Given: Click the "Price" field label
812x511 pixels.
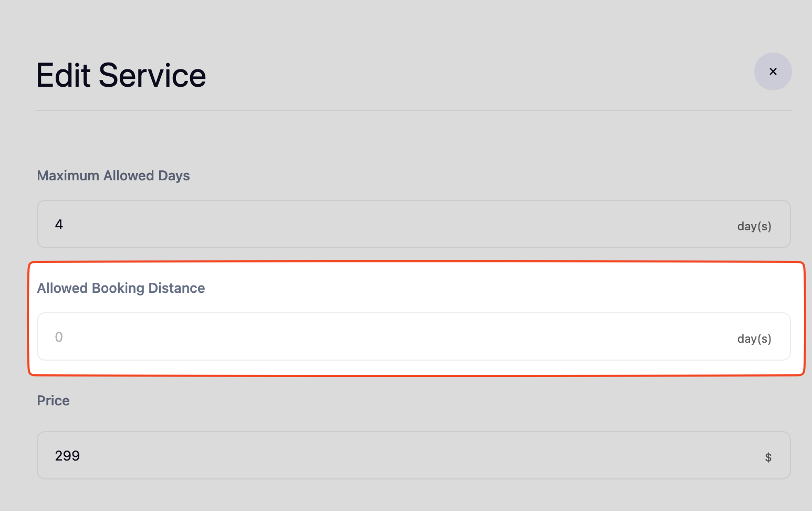Looking at the screenshot, I should 53,401.
